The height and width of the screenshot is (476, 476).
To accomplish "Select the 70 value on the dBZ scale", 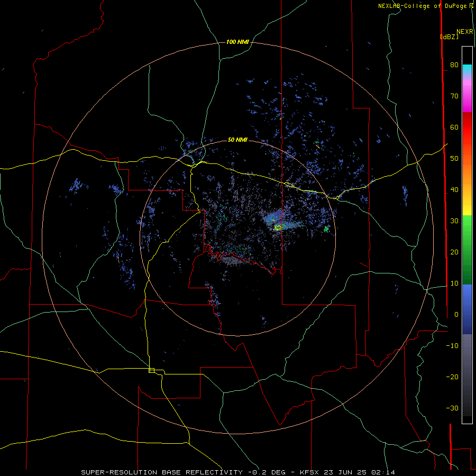I will (454, 96).
